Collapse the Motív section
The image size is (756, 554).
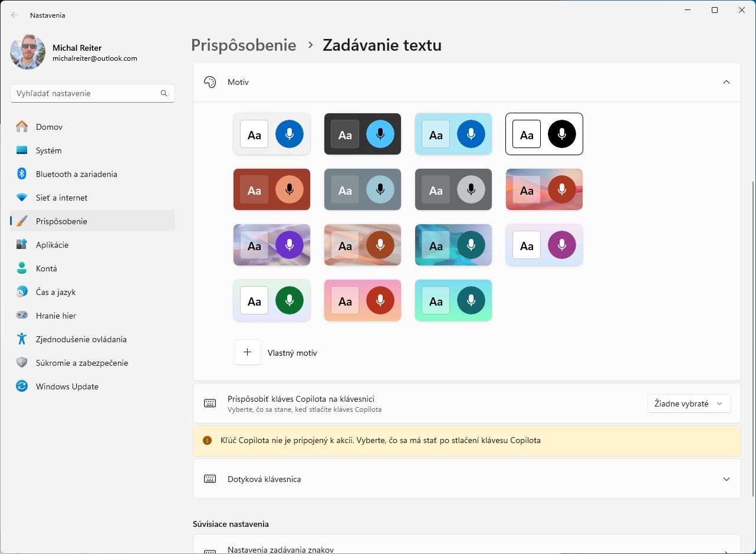726,82
